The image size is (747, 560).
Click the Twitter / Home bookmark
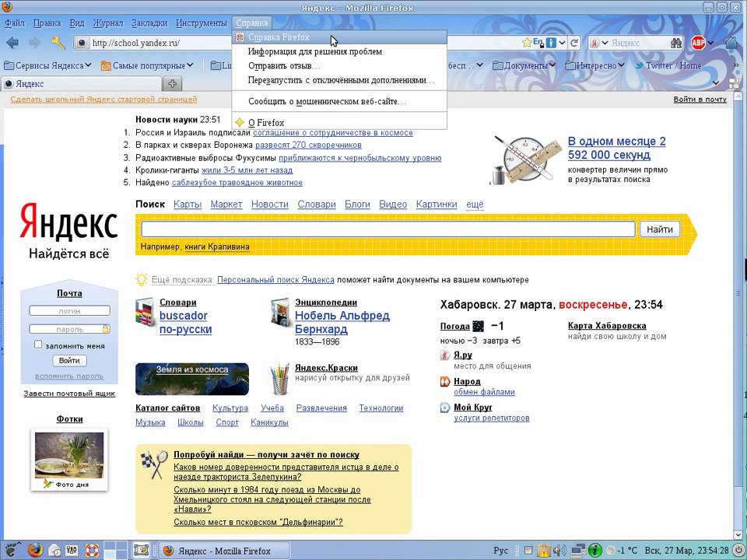click(668, 65)
